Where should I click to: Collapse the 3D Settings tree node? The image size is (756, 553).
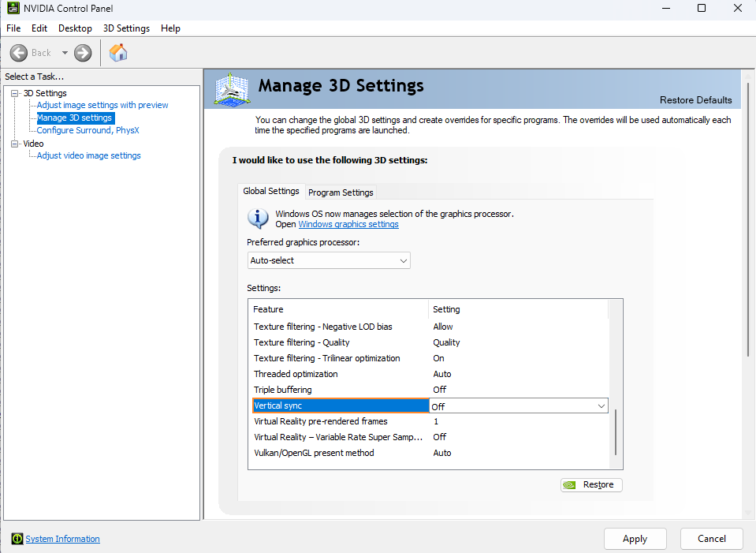[14, 93]
